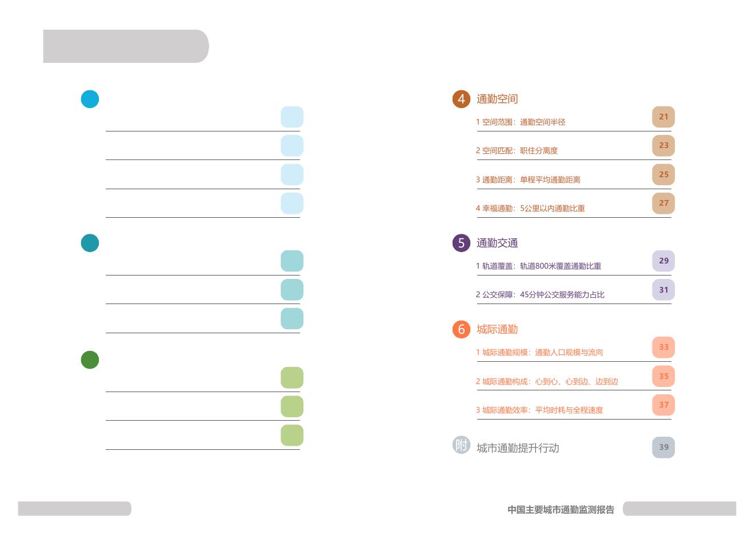
Task: Go to the 城际通勤 section heading
Action: [x=497, y=329]
